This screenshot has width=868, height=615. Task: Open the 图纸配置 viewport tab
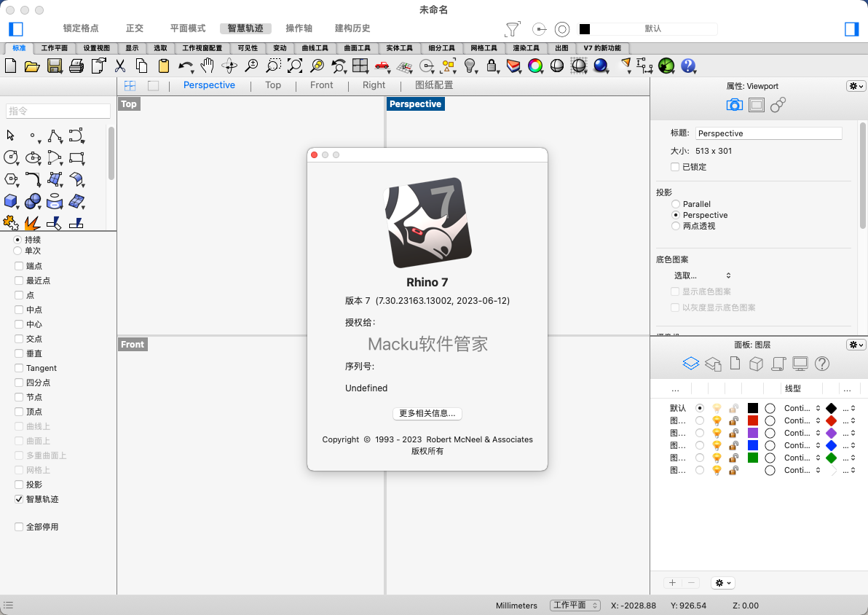[434, 85]
